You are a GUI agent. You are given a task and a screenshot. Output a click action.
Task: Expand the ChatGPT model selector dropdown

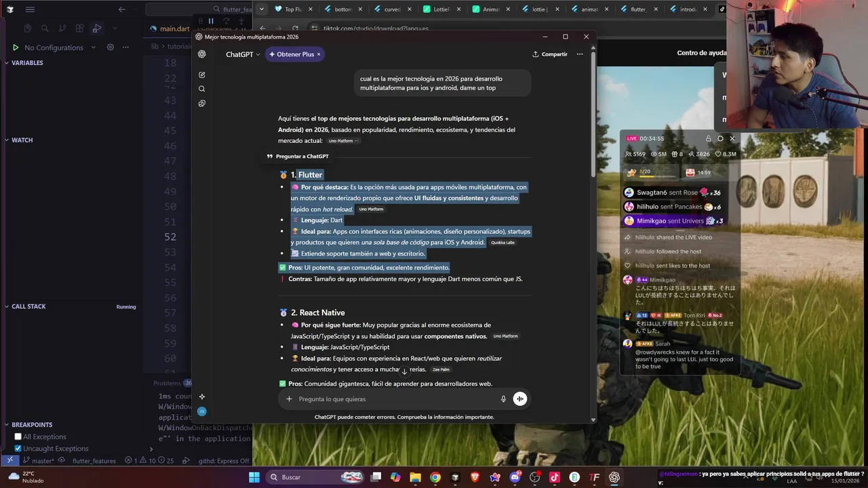(243, 54)
